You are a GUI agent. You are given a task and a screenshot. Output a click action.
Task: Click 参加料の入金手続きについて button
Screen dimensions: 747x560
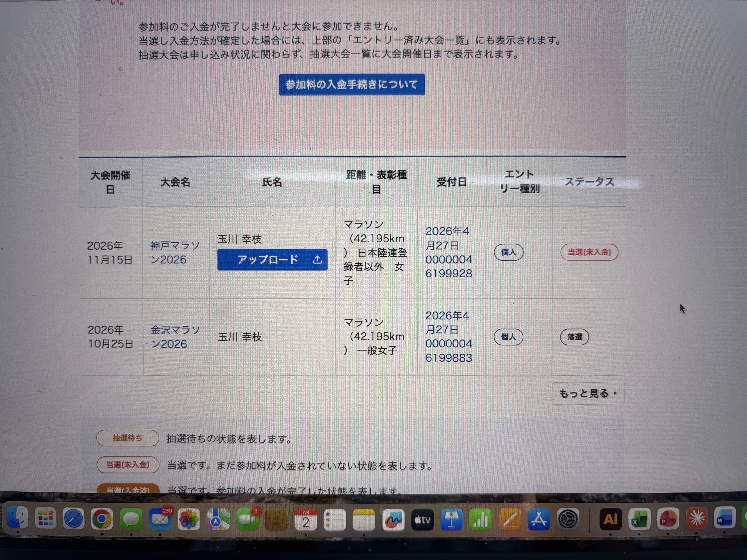tap(352, 84)
